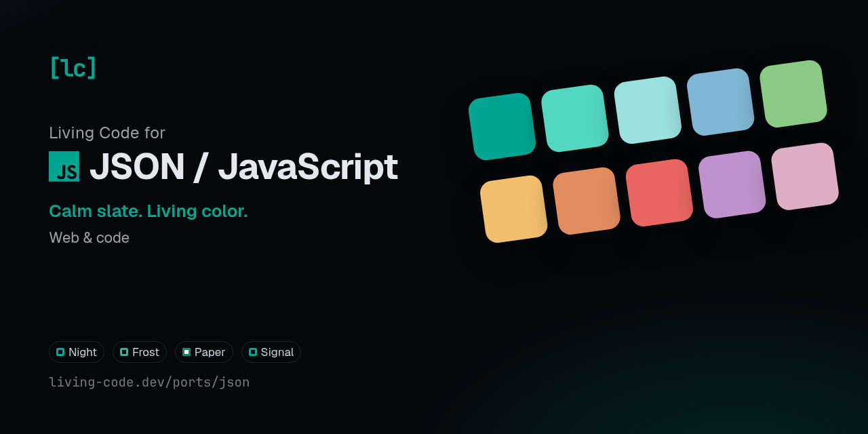
Task: Click the "Web & code" text
Action: click(x=89, y=237)
